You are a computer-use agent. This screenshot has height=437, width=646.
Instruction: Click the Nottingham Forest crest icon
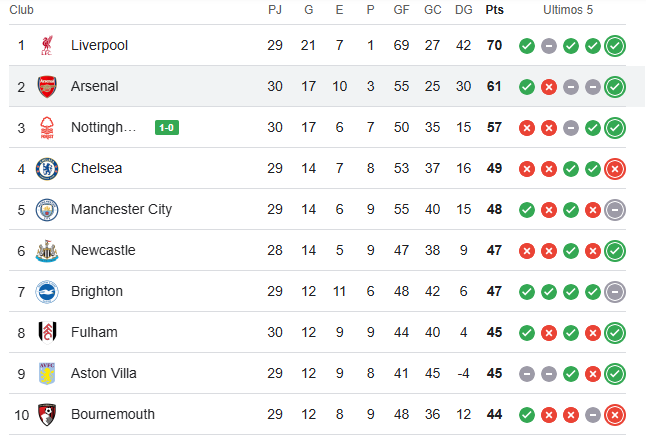click(47, 127)
